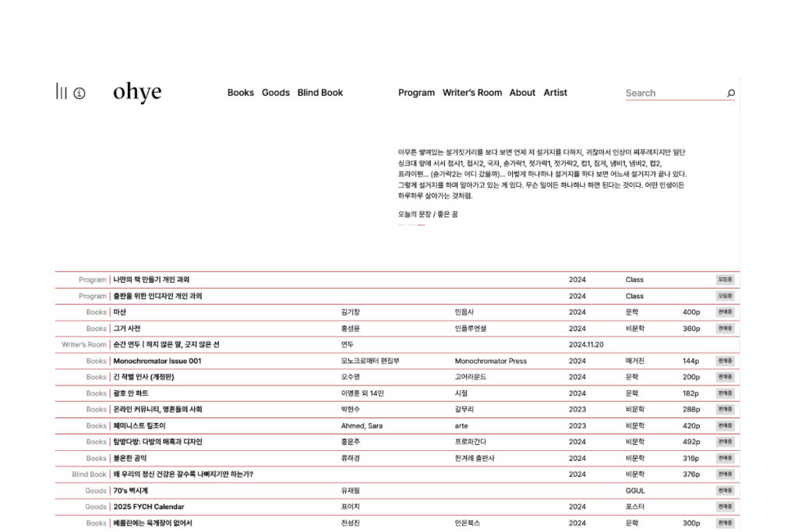
Task: Click the author name Ahmed, Sara
Action: (362, 426)
